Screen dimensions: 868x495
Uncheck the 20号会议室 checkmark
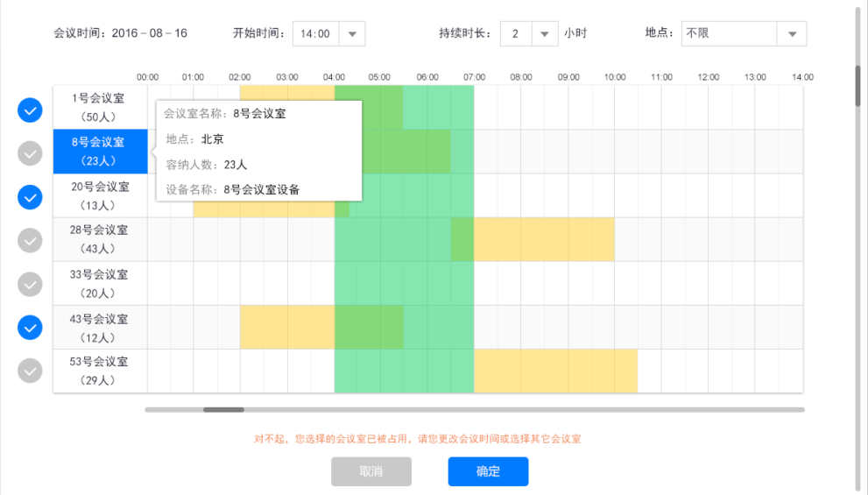pos(31,197)
